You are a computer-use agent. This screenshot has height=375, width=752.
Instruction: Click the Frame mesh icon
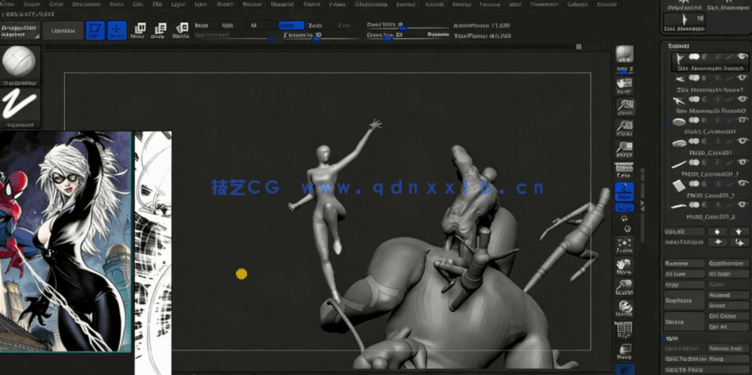tap(624, 245)
